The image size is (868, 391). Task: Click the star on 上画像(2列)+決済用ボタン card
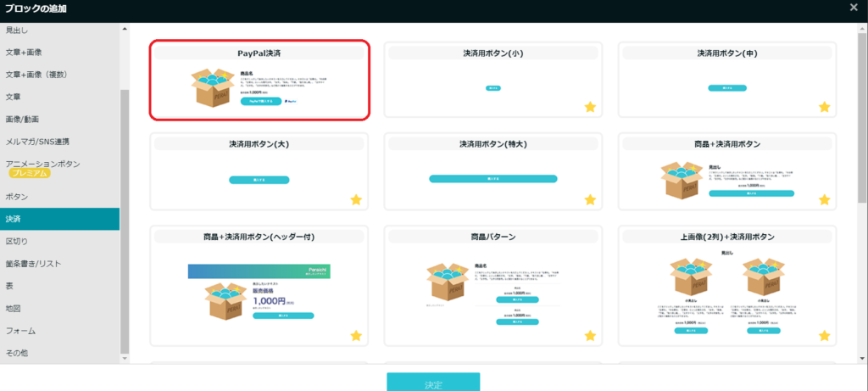(823, 336)
